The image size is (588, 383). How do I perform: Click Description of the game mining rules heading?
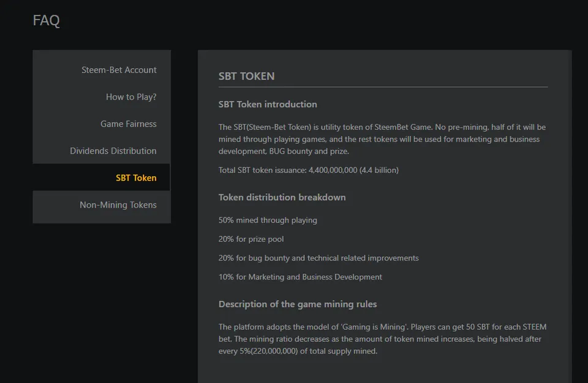[298, 304]
